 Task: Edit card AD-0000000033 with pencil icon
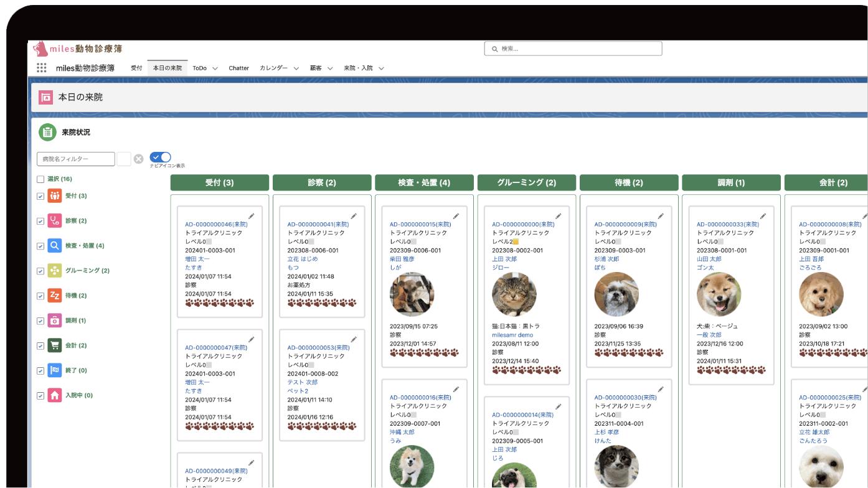pyautogui.click(x=763, y=216)
